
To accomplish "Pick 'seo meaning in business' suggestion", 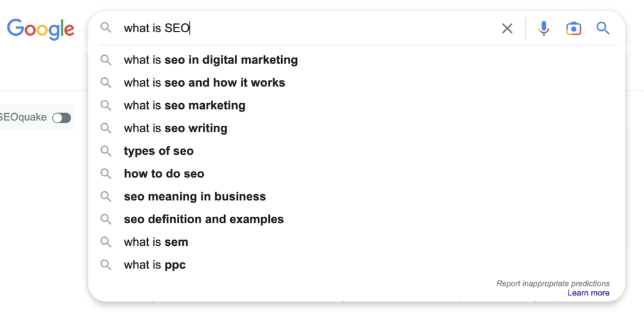I will pyautogui.click(x=357, y=197).
